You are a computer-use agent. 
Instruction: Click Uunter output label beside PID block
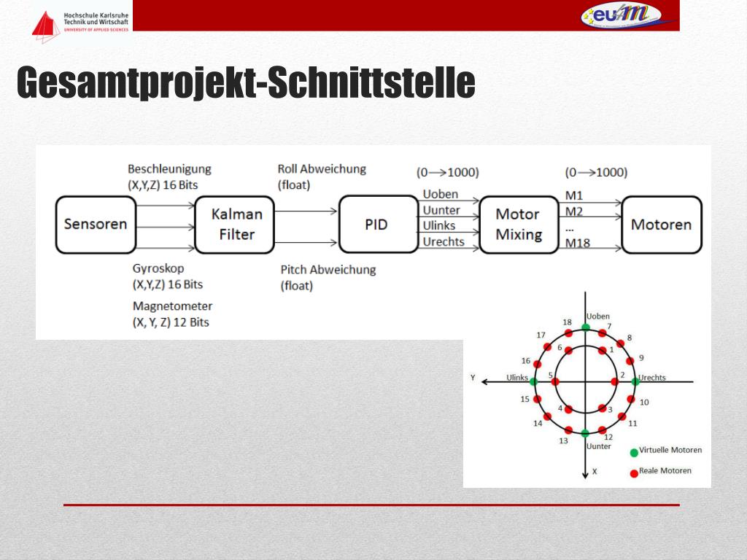pyautogui.click(x=441, y=210)
